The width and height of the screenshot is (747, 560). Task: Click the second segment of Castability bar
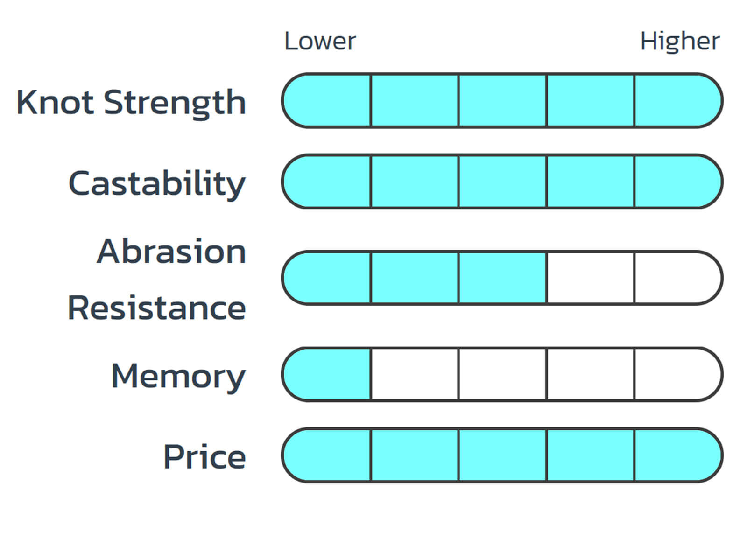pos(415,181)
